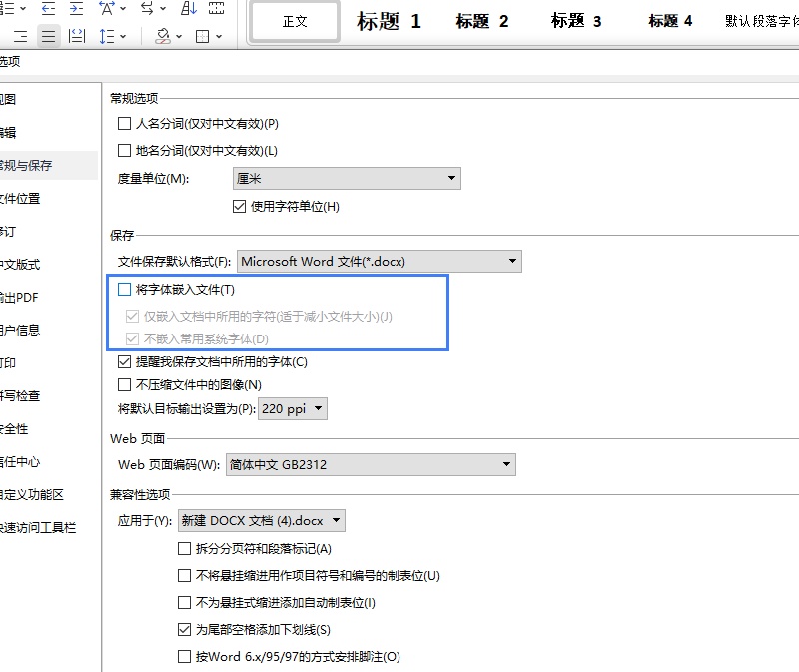Click the 保存 section heading
The image size is (799, 672).
[x=122, y=235]
